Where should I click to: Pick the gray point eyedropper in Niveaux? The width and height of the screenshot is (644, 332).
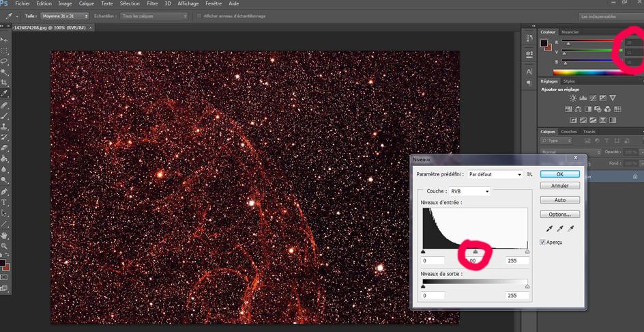point(560,229)
